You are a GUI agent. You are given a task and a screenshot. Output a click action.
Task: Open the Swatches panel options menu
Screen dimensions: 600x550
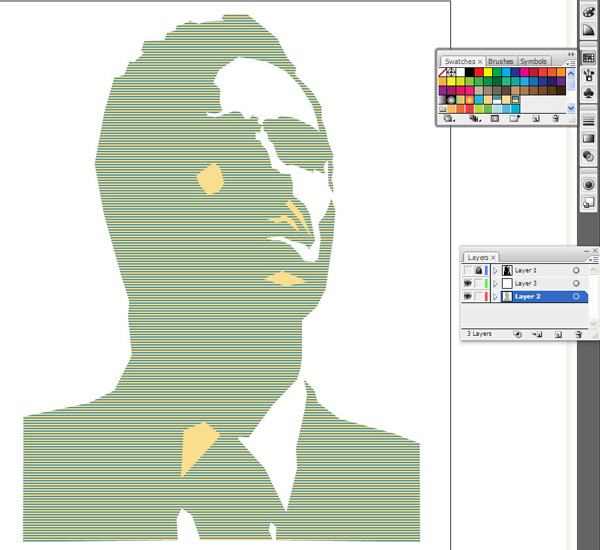coord(570,61)
